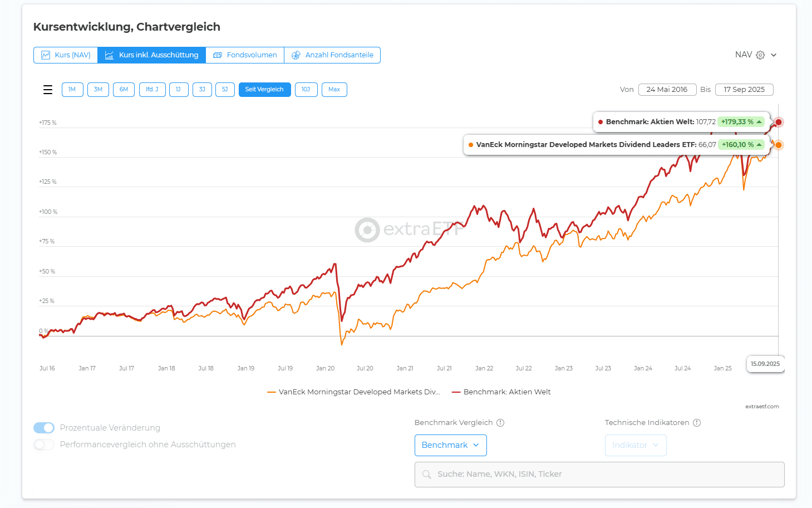
Task: Open the Benchmark dropdown
Action: pos(450,445)
